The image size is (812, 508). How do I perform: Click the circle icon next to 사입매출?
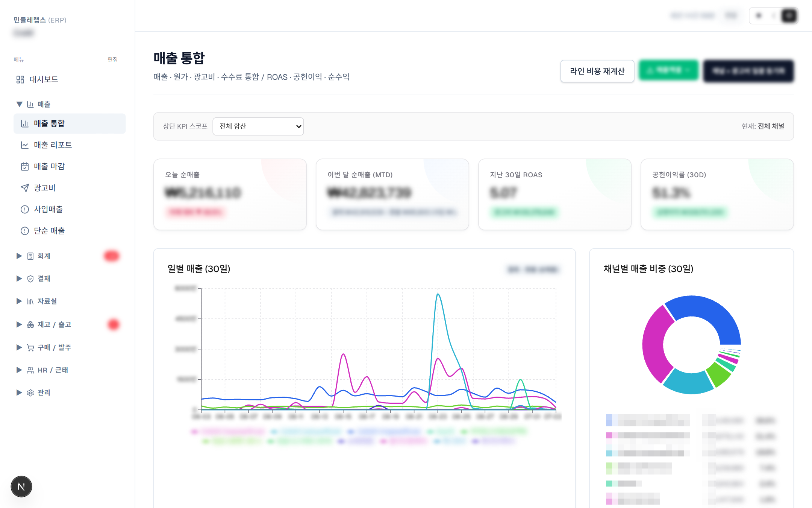click(25, 209)
